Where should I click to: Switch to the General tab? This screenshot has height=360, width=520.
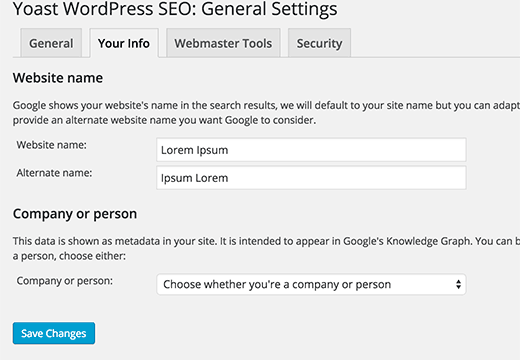51,43
